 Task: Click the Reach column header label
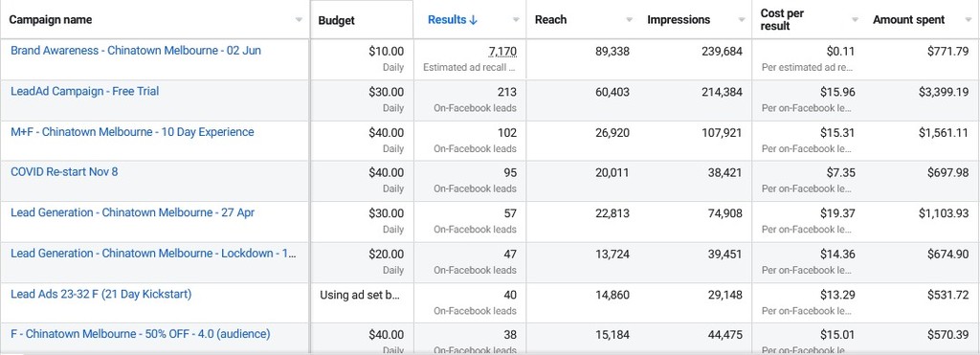coord(550,20)
